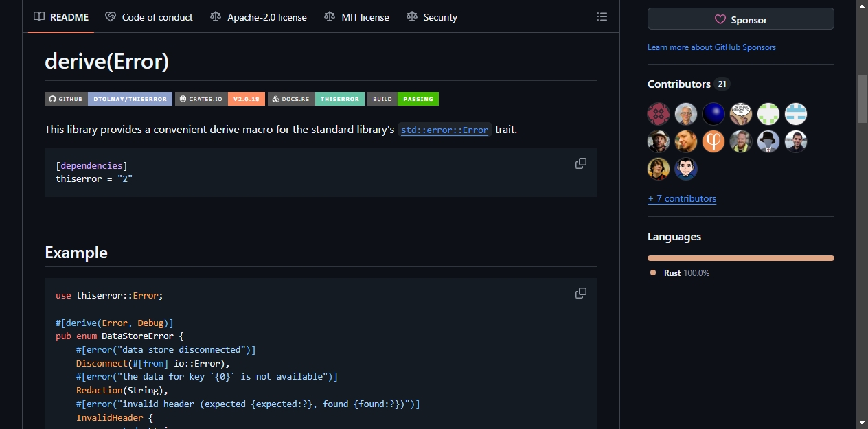Open contributor avatar of gray-haired man with glasses

686,114
